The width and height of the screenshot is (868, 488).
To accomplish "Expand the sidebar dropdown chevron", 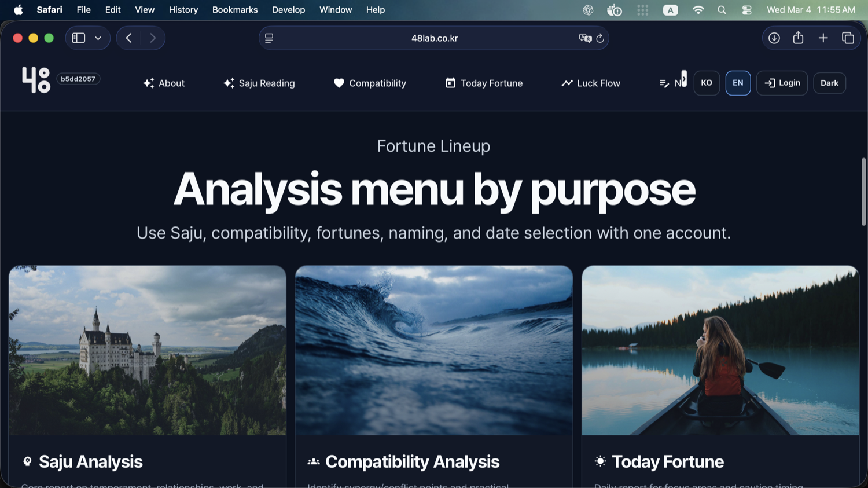I will (x=98, y=38).
